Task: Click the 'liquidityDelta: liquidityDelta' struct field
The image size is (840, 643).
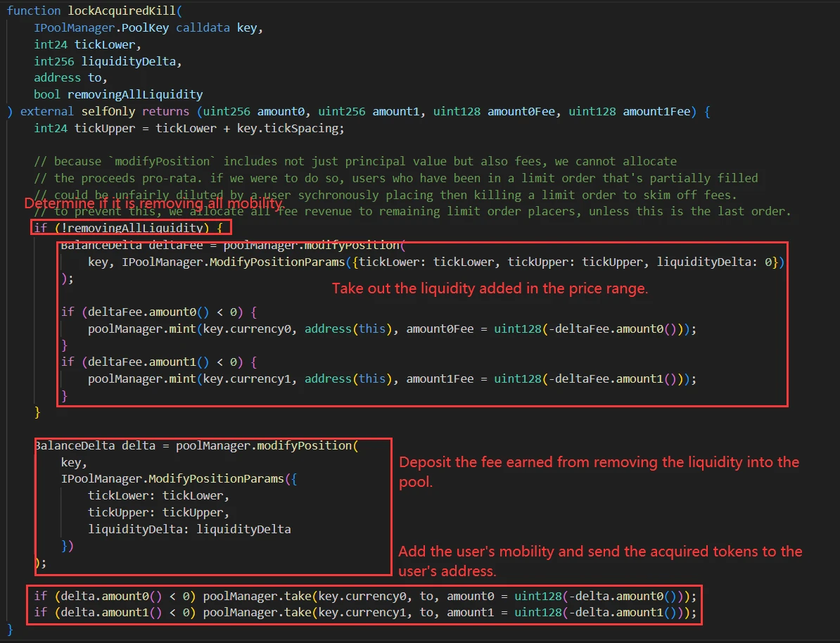Action: point(189,529)
